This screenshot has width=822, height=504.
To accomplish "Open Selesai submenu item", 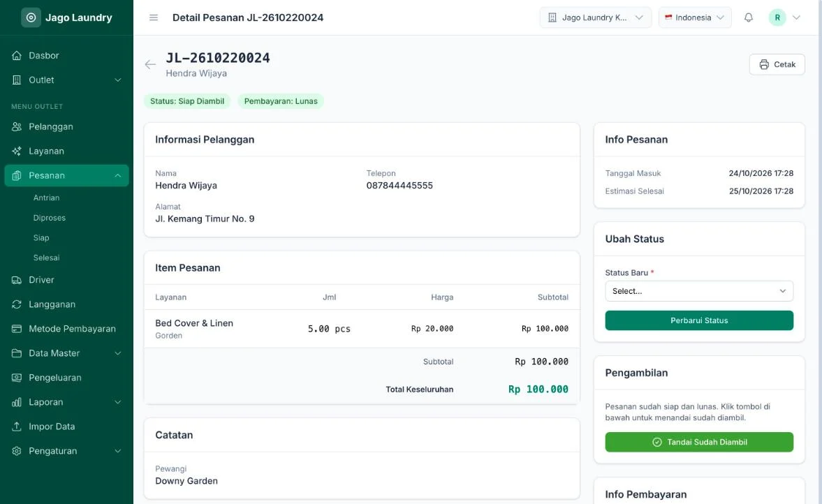I will tap(47, 258).
